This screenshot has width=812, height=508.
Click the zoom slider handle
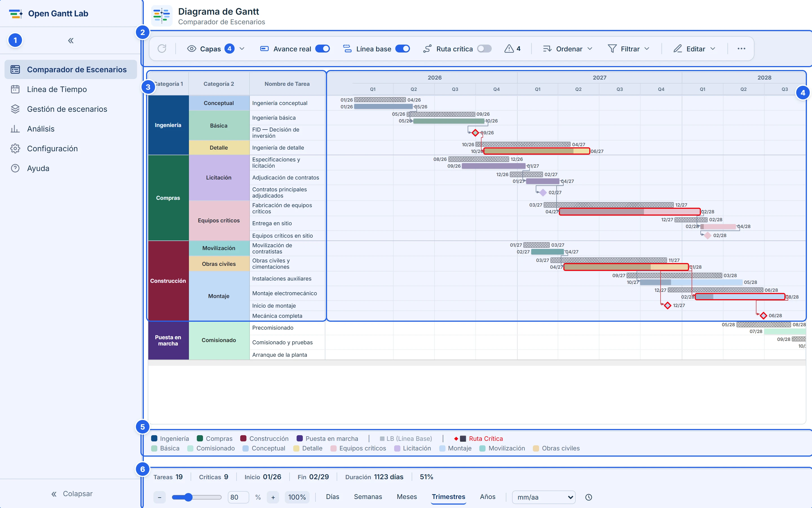(189, 497)
